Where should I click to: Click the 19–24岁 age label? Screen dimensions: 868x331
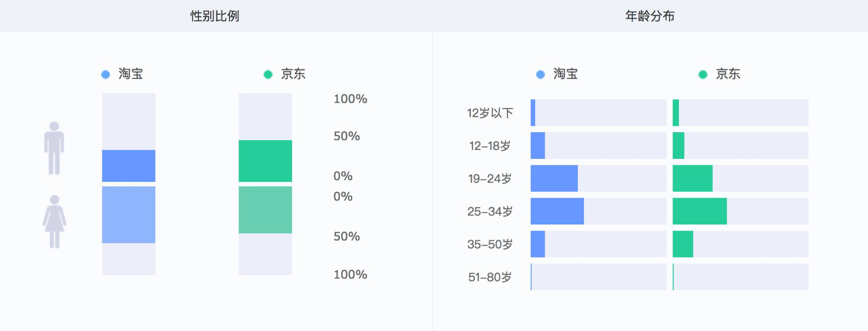(x=490, y=178)
